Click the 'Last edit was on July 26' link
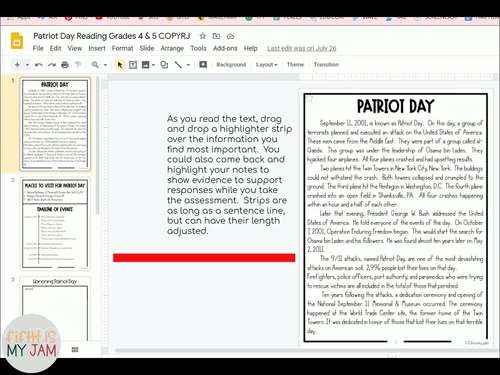500x375 pixels. pyautogui.click(x=301, y=49)
